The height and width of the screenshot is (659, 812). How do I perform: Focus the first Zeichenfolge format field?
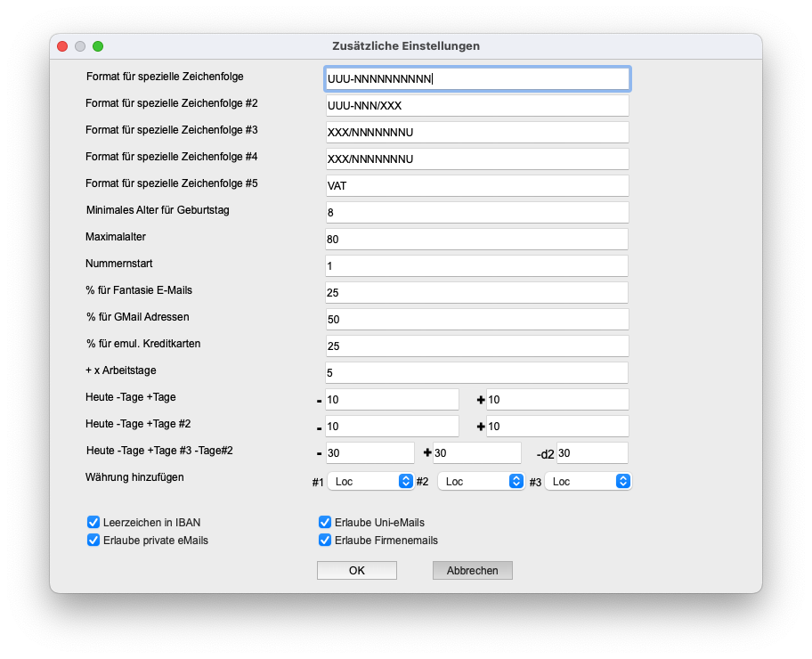click(x=477, y=78)
